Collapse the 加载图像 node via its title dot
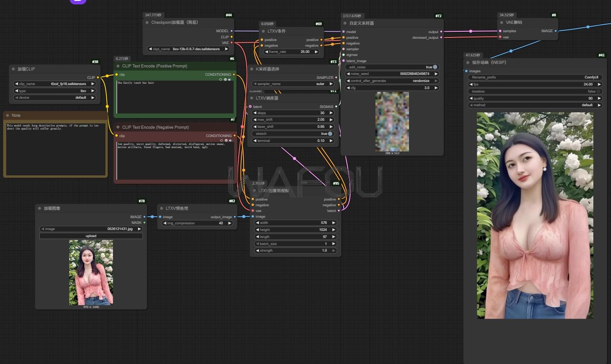 click(x=40, y=208)
